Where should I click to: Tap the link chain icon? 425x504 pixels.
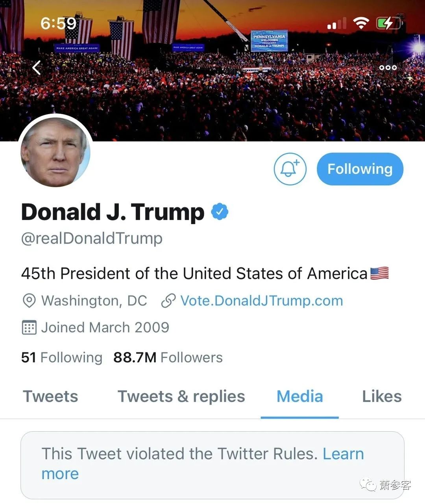pos(168,301)
